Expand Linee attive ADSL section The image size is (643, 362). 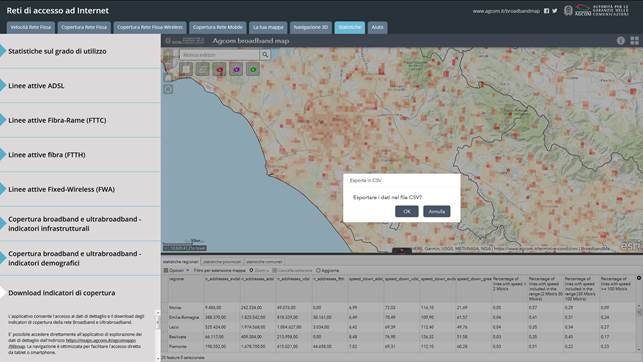pos(80,86)
